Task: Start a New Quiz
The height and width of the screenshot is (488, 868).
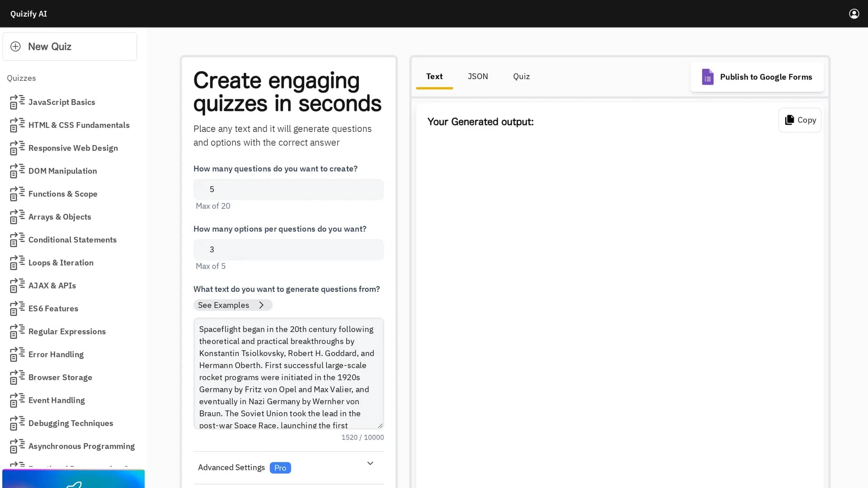Action: (70, 47)
